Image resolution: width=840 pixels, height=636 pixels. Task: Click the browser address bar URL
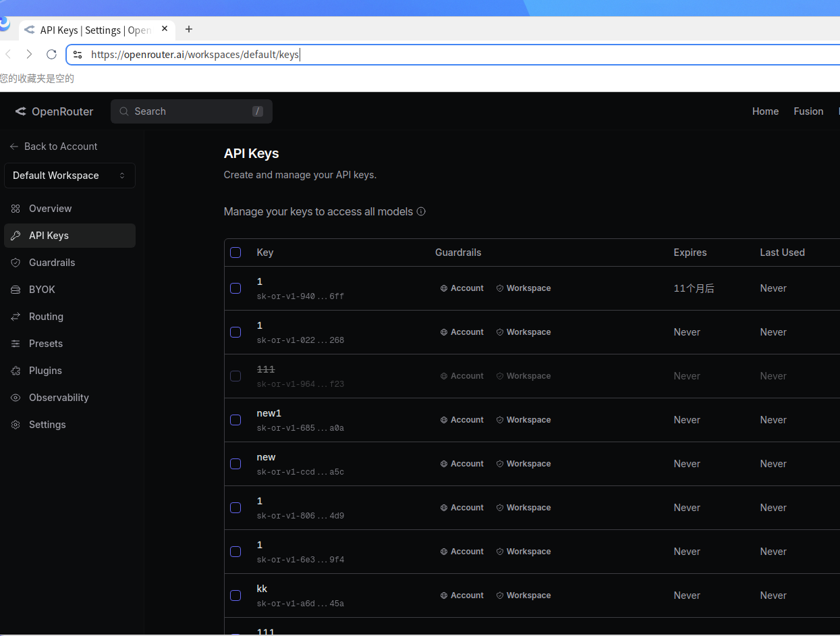[195, 55]
